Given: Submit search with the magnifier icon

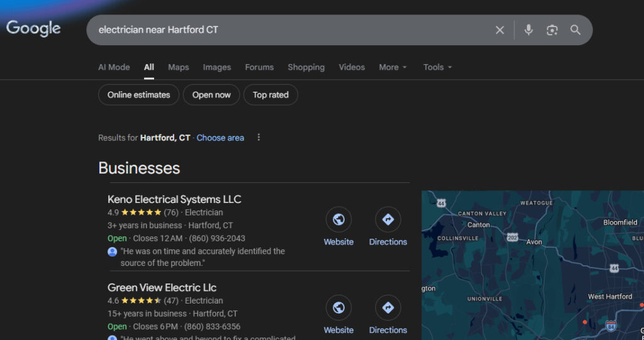Looking at the screenshot, I should [575, 30].
